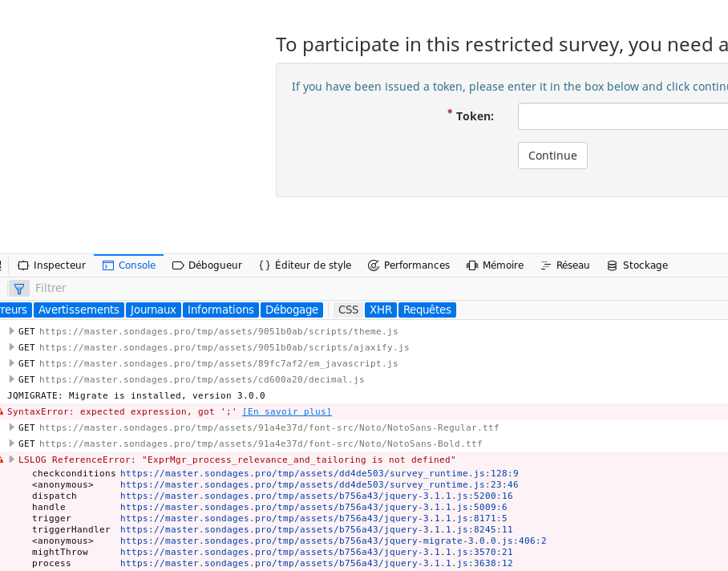This screenshot has width=728, height=571.
Task: Click the Débogueur tab icon
Action: (178, 265)
